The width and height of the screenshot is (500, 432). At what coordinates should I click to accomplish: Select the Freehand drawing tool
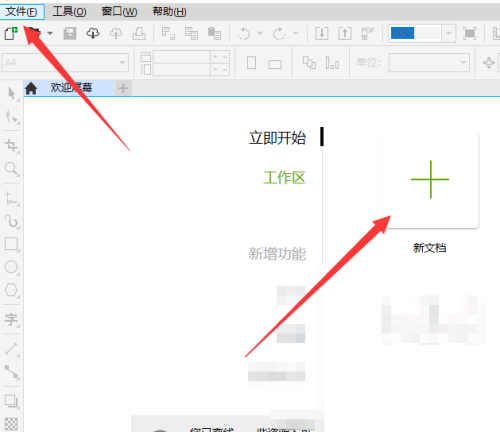(x=12, y=199)
